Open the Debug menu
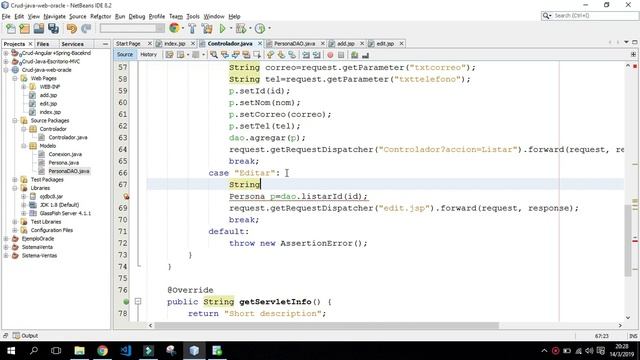This screenshot has height=360, width=640. [x=137, y=16]
